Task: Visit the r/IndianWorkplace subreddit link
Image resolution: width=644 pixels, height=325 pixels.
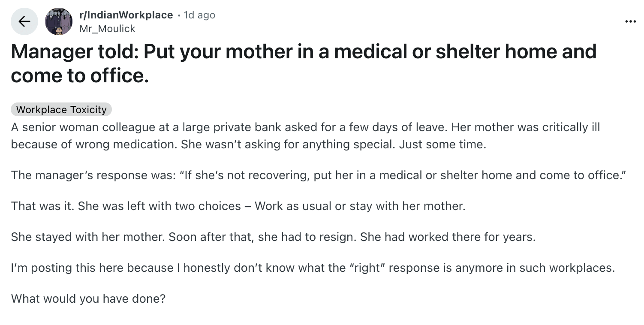Action: [x=126, y=15]
